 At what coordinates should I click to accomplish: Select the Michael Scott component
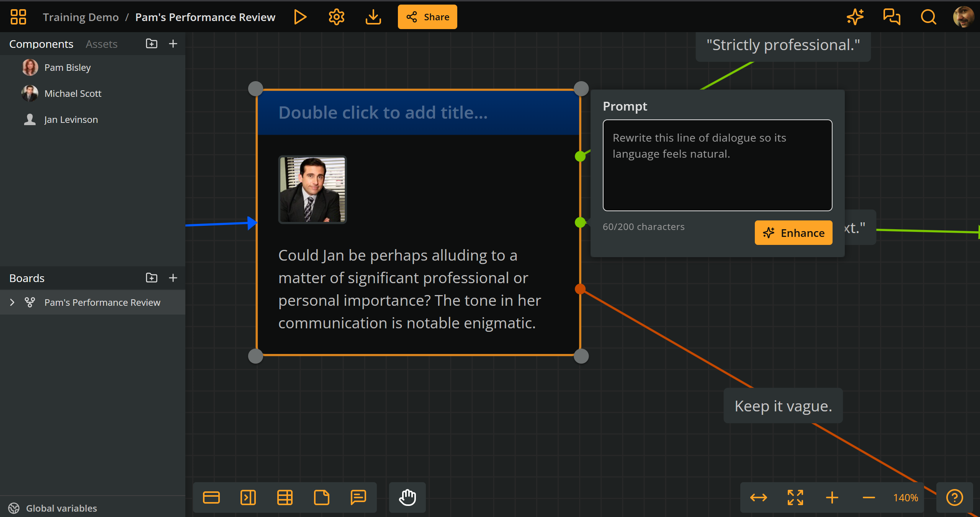pyautogui.click(x=93, y=93)
